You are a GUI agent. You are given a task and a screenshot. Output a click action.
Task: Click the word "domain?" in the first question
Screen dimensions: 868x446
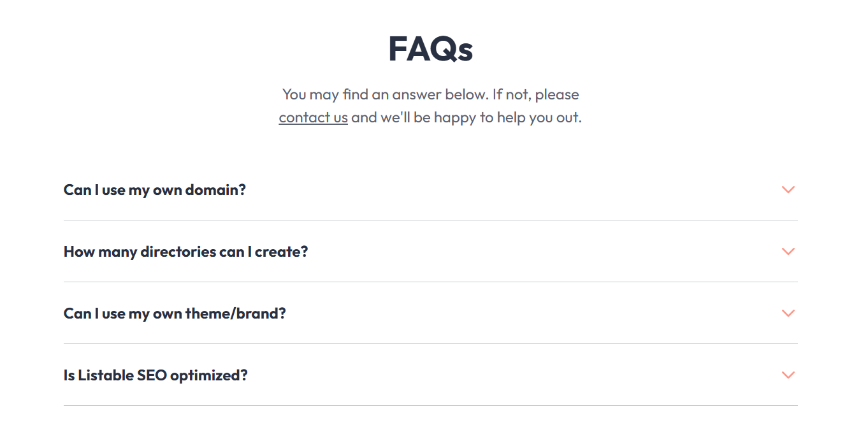215,190
